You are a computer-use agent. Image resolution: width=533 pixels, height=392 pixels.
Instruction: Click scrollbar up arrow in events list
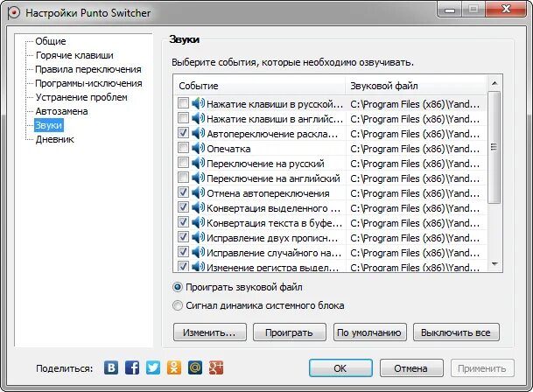tap(494, 83)
